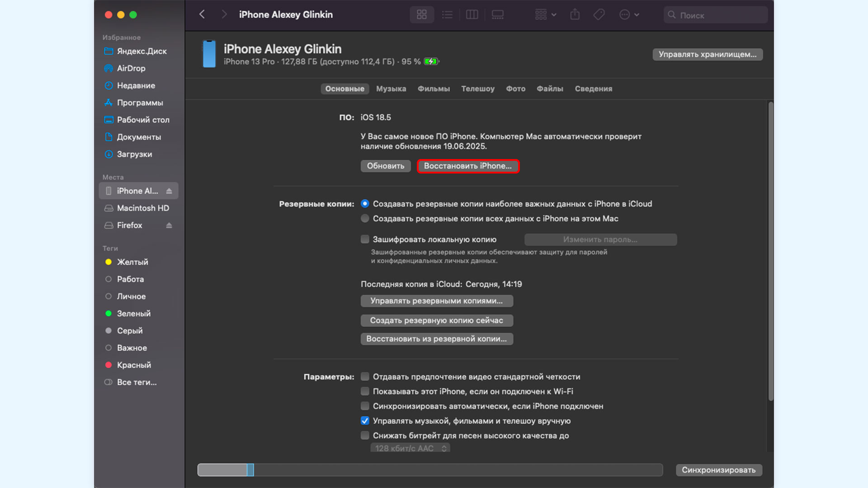Click the tag toolbar icon
Screen dimensions: 868x488
[599, 14]
